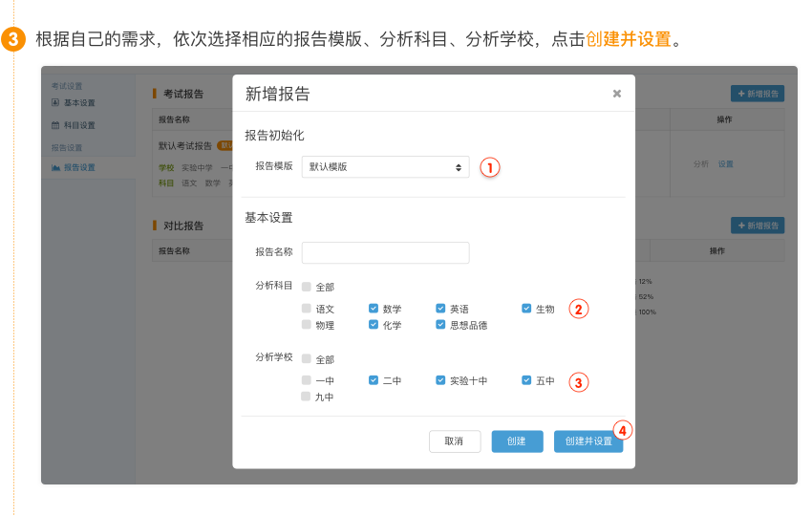
Task: Uncheck the 思想品德 checkbox
Action: point(440,325)
